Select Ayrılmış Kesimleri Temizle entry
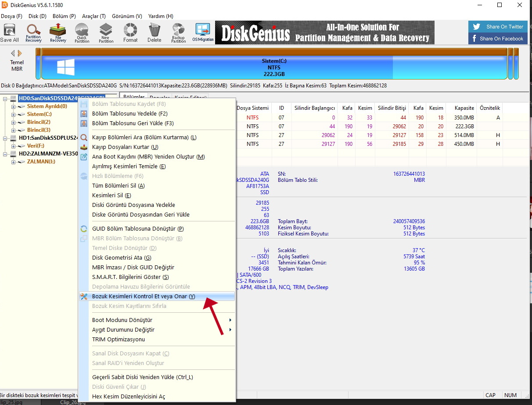This screenshot has height=405, width=532. 157,166
